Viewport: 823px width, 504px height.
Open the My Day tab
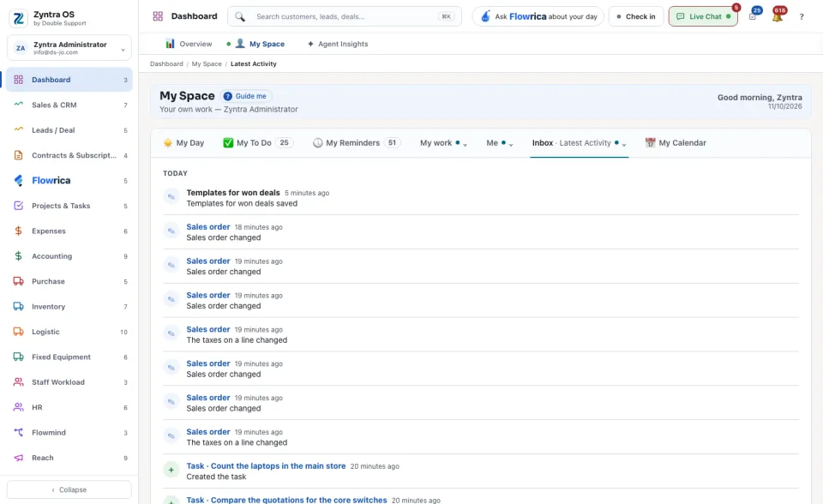click(183, 143)
